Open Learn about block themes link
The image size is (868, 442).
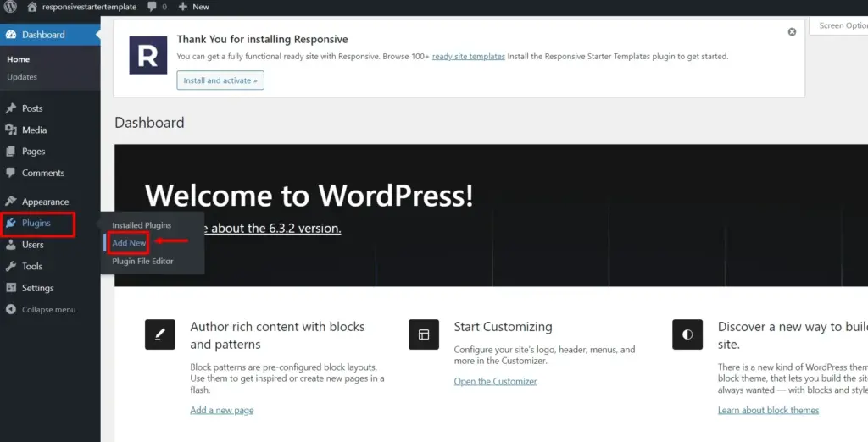[x=768, y=411]
